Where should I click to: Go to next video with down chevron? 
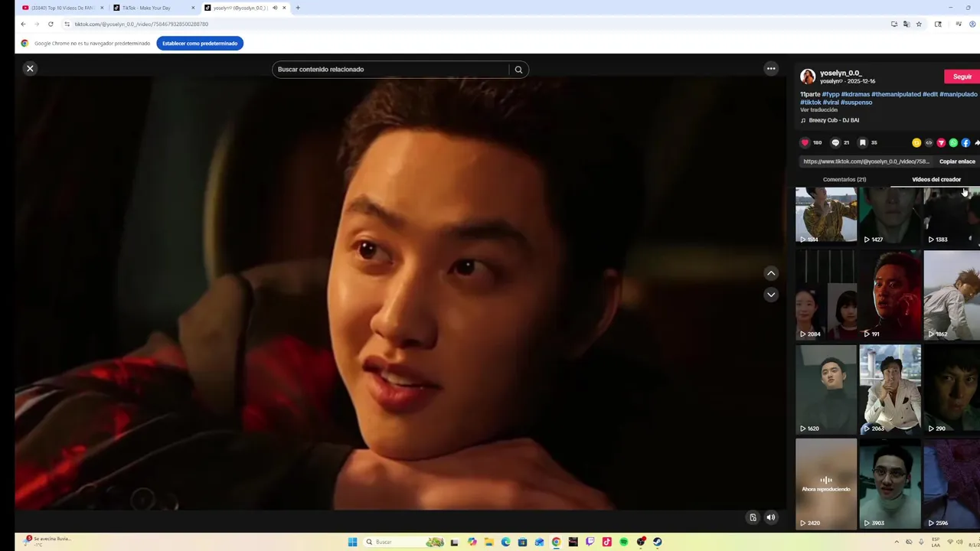771,295
